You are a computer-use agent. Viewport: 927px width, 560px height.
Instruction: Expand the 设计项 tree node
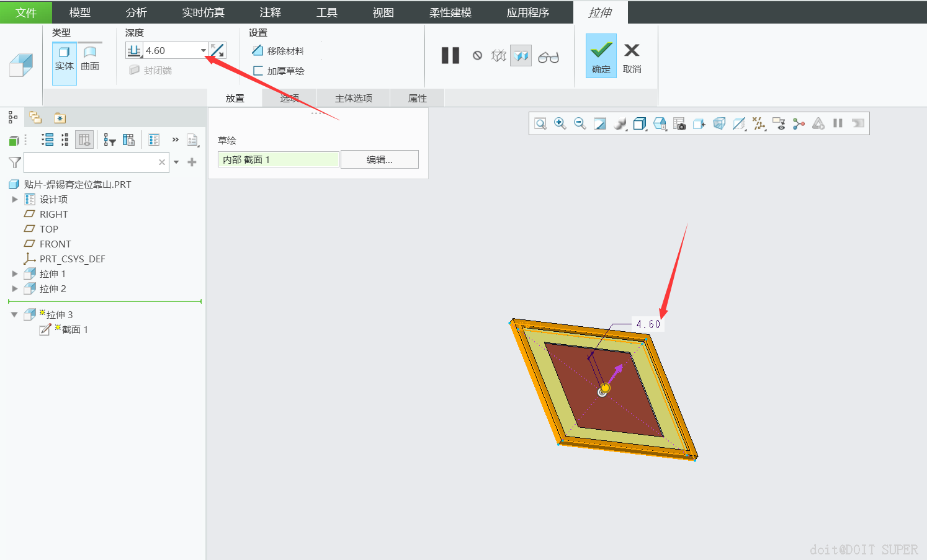coord(15,199)
